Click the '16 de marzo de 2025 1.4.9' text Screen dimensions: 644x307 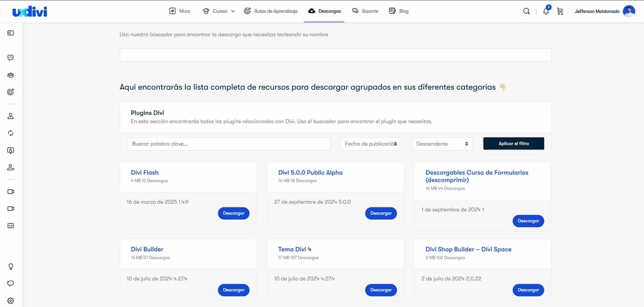pyautogui.click(x=157, y=202)
